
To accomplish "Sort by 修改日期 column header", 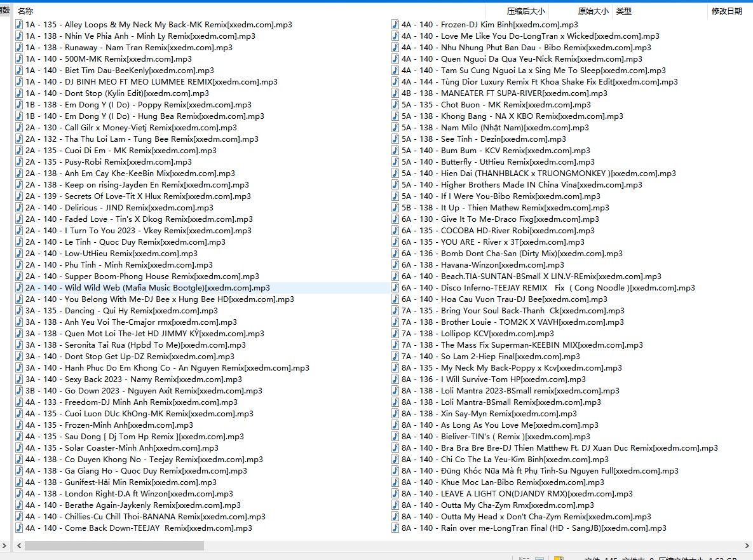I will click(x=726, y=11).
